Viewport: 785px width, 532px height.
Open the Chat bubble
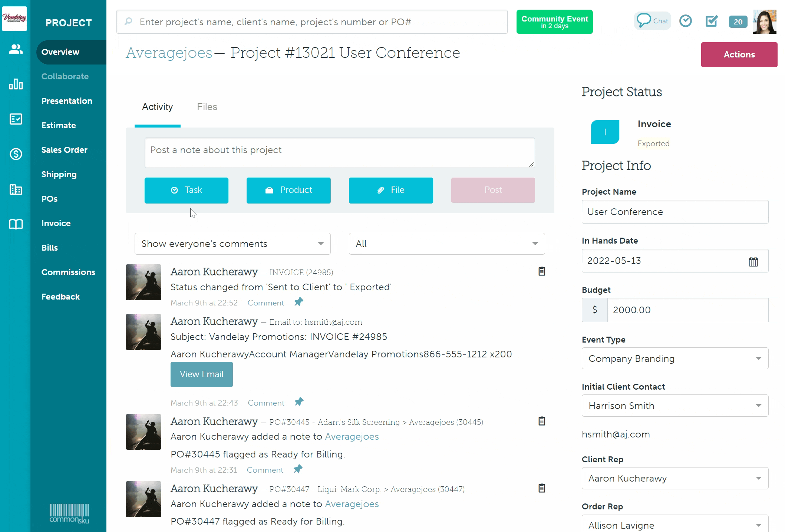click(652, 21)
